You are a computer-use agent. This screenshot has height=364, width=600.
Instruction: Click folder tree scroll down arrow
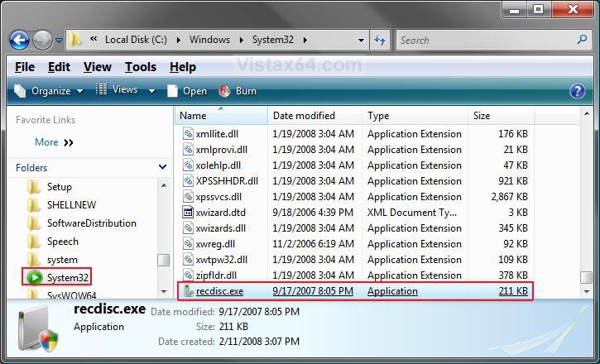pyautogui.click(x=164, y=292)
